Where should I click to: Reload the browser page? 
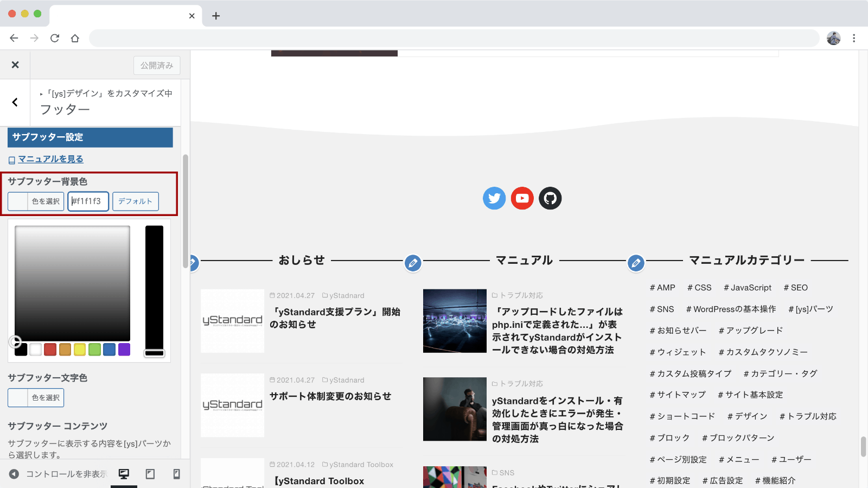pos(55,38)
